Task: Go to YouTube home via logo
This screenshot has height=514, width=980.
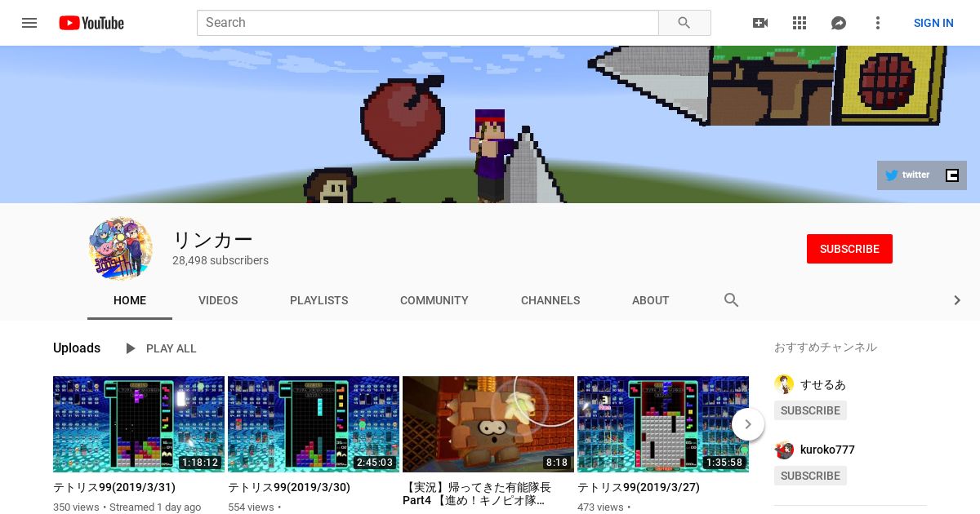Action: [x=91, y=23]
